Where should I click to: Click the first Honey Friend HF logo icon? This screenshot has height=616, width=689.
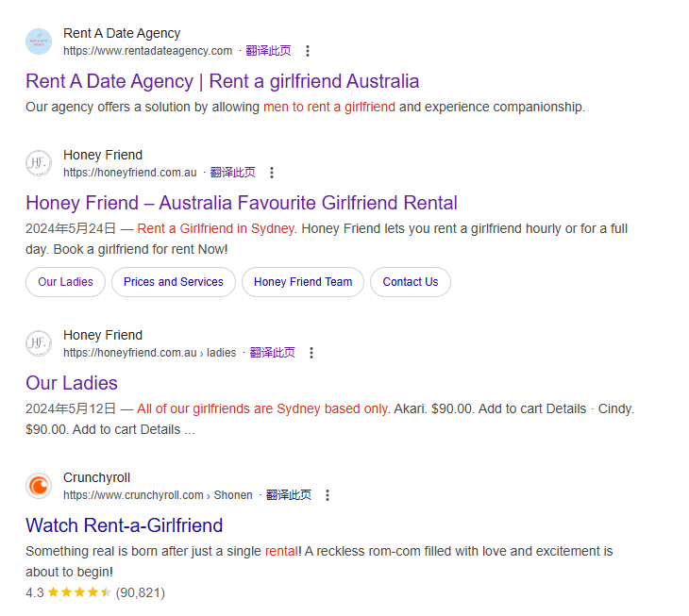click(39, 163)
